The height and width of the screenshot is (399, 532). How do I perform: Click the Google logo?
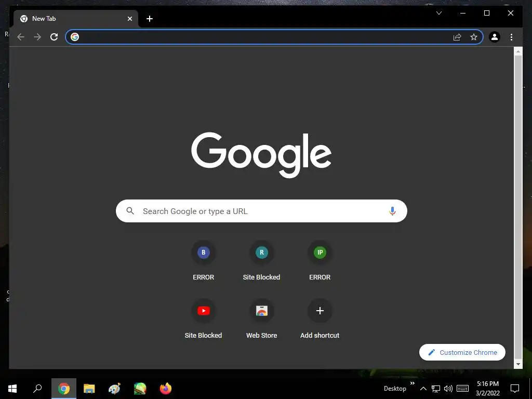click(x=261, y=154)
